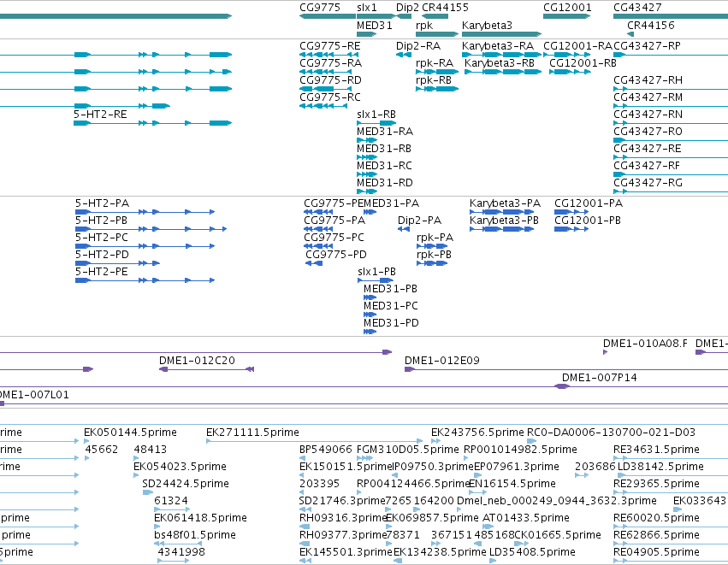Click transcript CG43427-RO

(648, 132)
